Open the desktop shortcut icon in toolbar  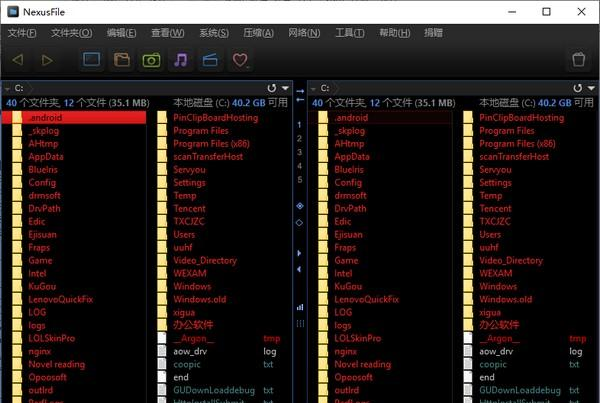91,60
